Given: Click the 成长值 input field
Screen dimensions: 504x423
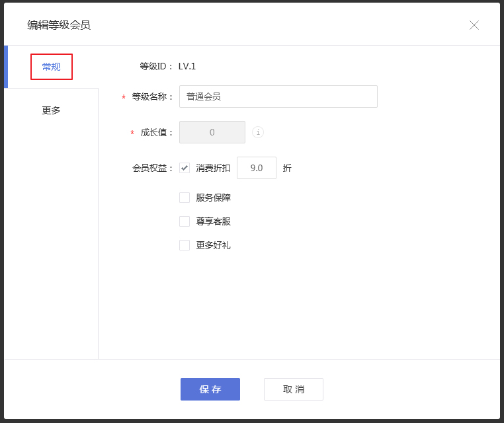Looking at the screenshot, I should [212, 132].
